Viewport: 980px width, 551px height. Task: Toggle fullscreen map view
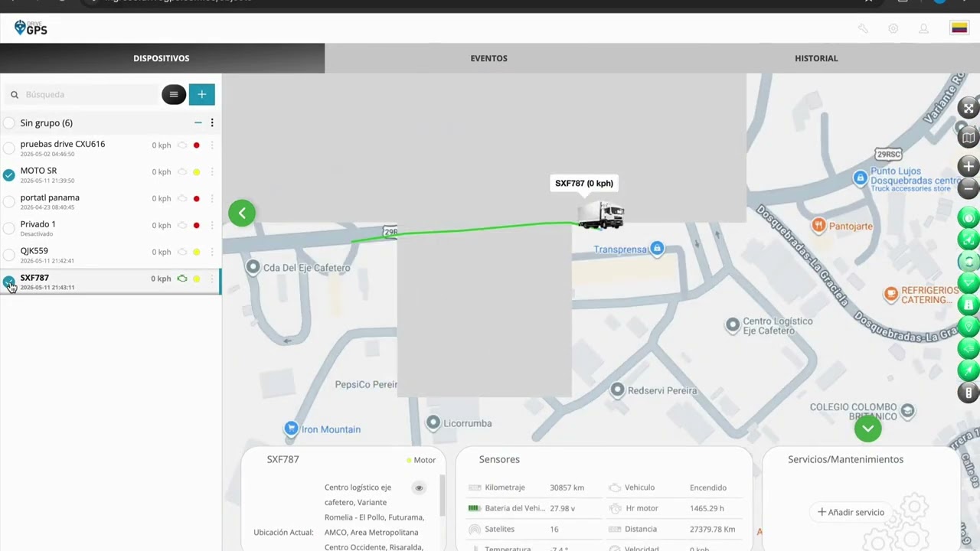(969, 108)
